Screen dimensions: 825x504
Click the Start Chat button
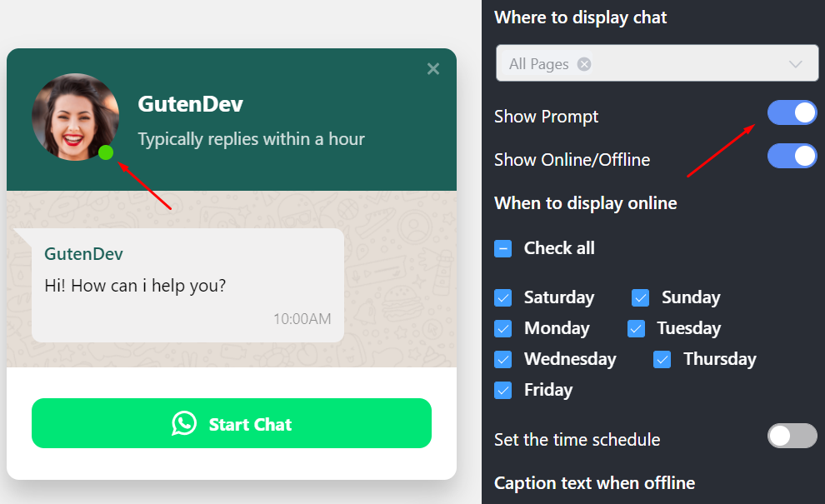pos(232,423)
